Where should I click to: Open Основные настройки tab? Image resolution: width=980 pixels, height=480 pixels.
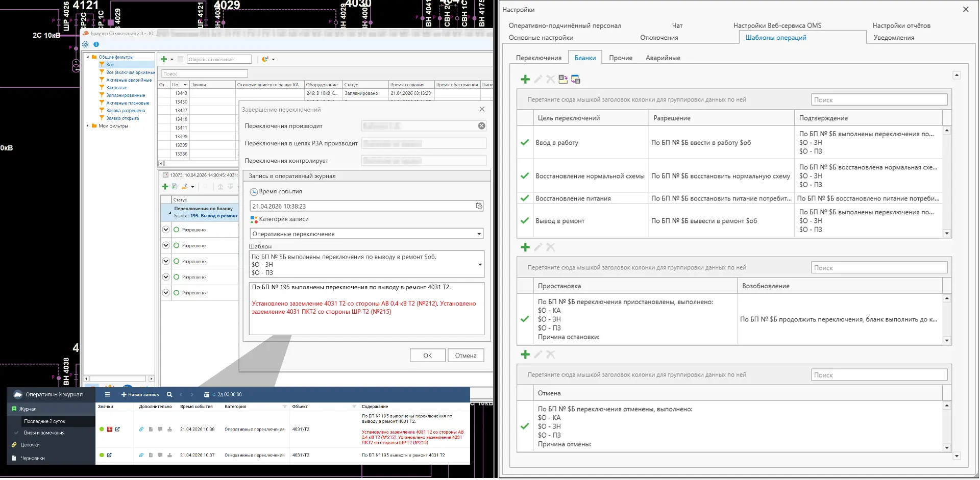click(541, 37)
